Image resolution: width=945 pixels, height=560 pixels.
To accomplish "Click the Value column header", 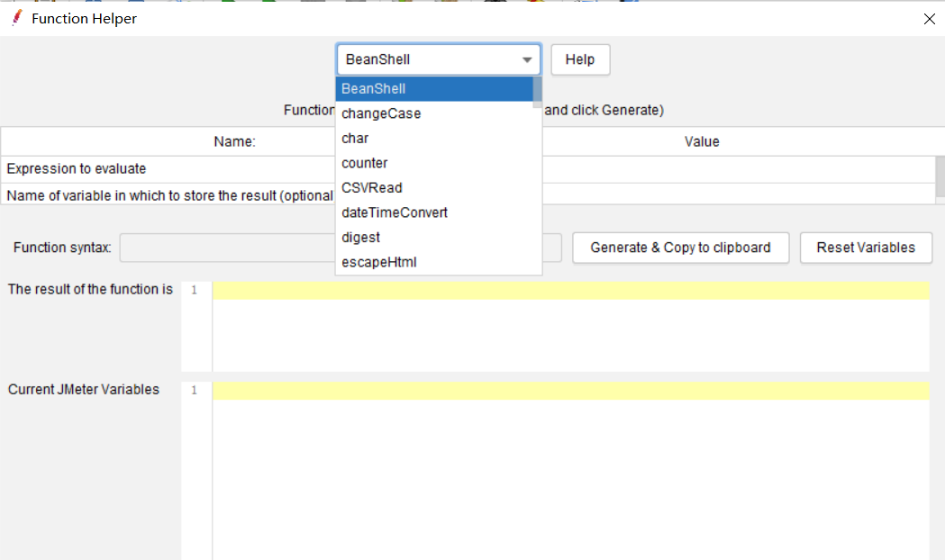I will coord(702,141).
